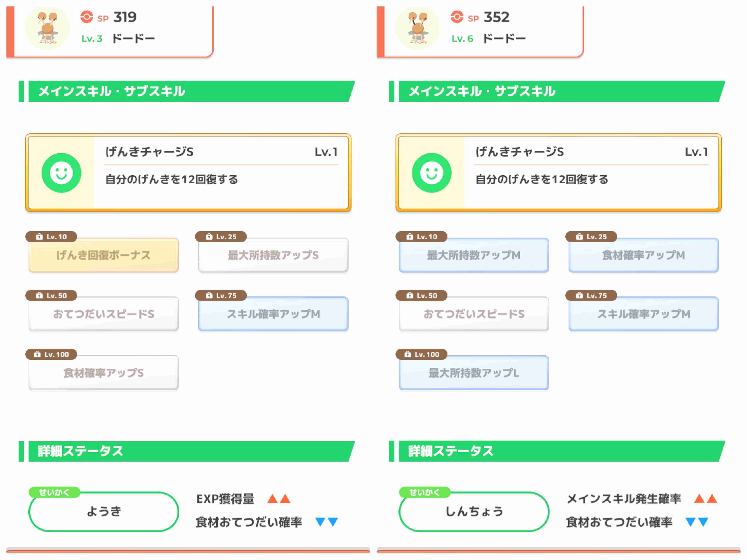Select the げんき回復ボーナス sub skill

tap(103, 255)
